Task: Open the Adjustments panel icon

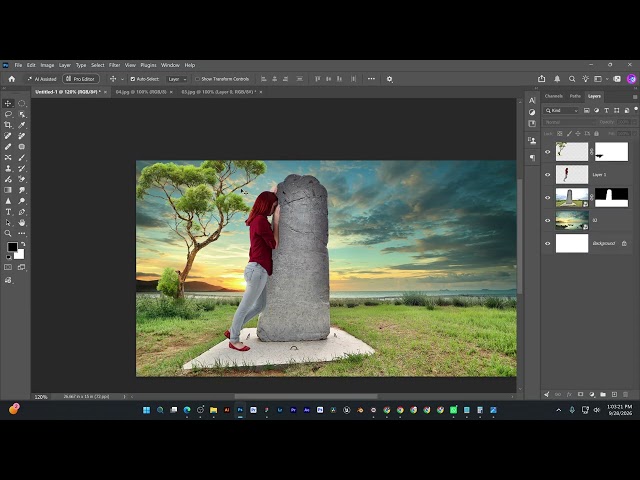Action: tap(532, 112)
